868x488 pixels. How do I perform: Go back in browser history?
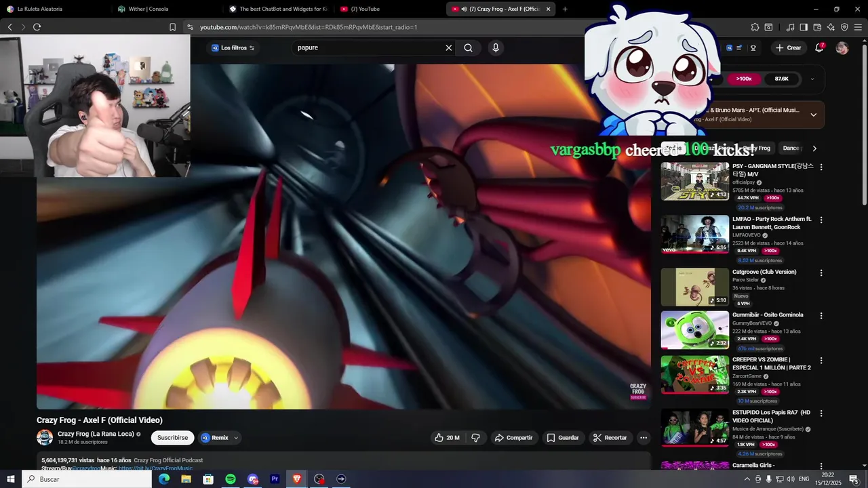(10, 27)
